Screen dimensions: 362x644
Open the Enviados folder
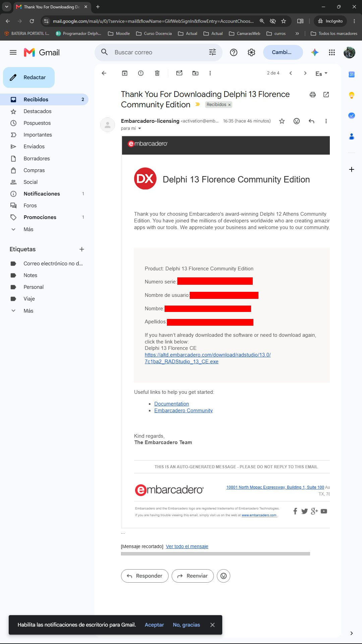point(44,147)
